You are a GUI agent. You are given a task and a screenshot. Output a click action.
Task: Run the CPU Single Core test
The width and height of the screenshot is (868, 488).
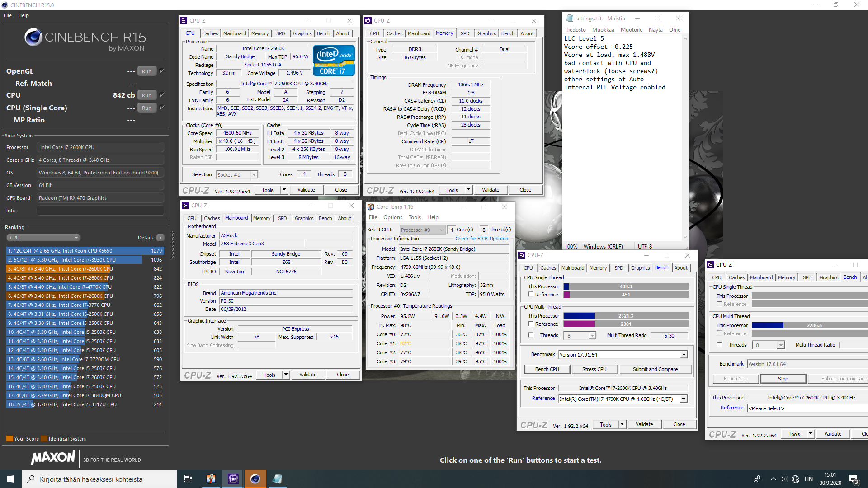coord(146,108)
